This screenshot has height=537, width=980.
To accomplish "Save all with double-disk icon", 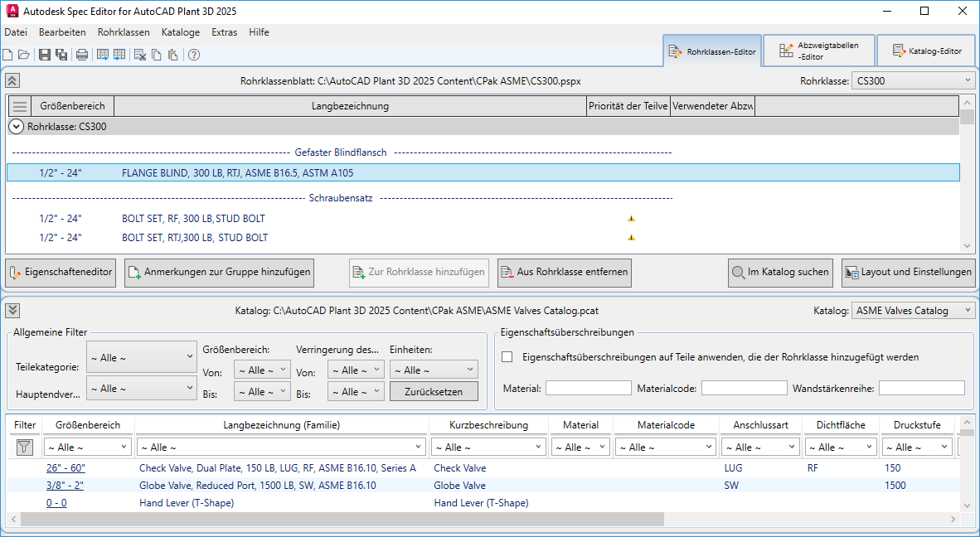I will pyautogui.click(x=61, y=55).
